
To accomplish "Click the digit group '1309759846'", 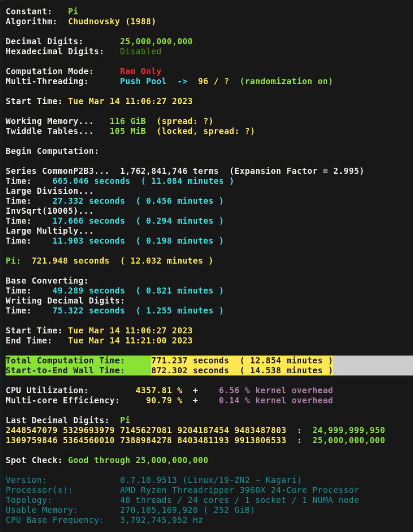I will 31,440.
